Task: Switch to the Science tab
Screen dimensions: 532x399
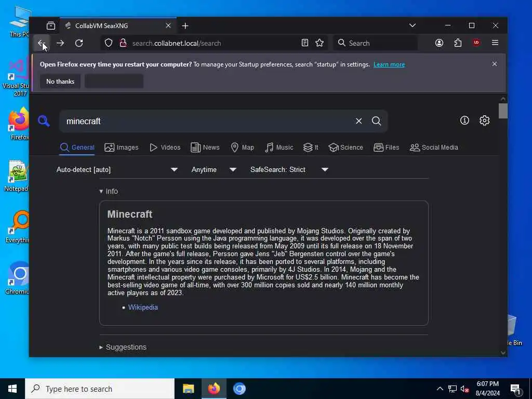Action: 345,148
